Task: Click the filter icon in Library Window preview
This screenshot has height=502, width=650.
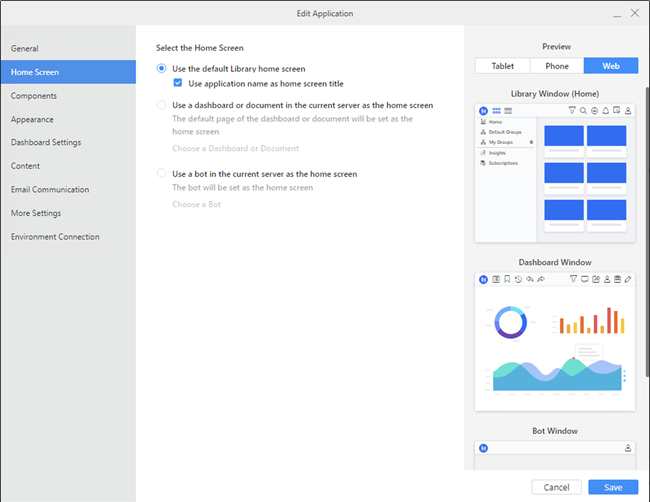Action: (572, 110)
